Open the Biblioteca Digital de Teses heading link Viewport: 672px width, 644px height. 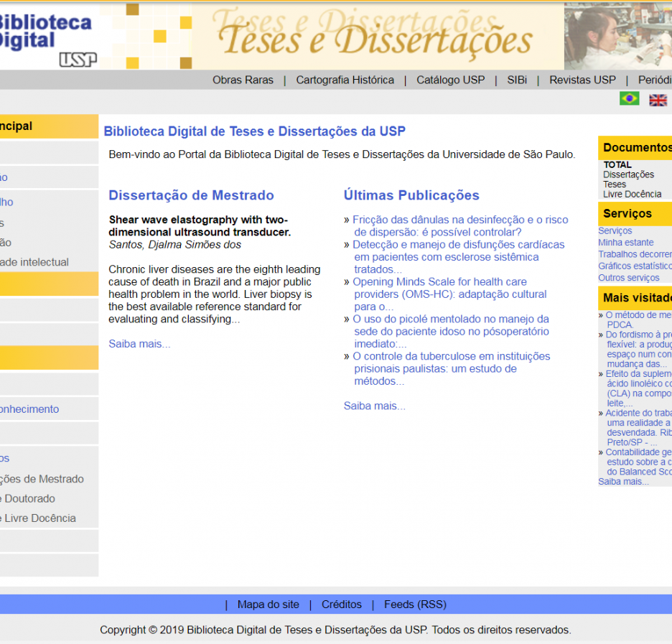tap(255, 131)
